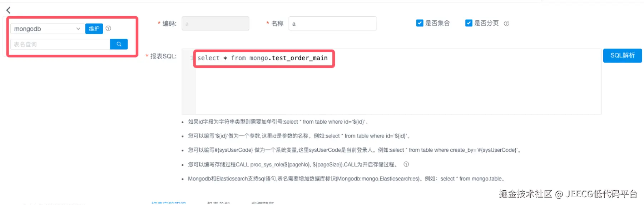Open the mongodb data source dropdown

tap(48, 29)
